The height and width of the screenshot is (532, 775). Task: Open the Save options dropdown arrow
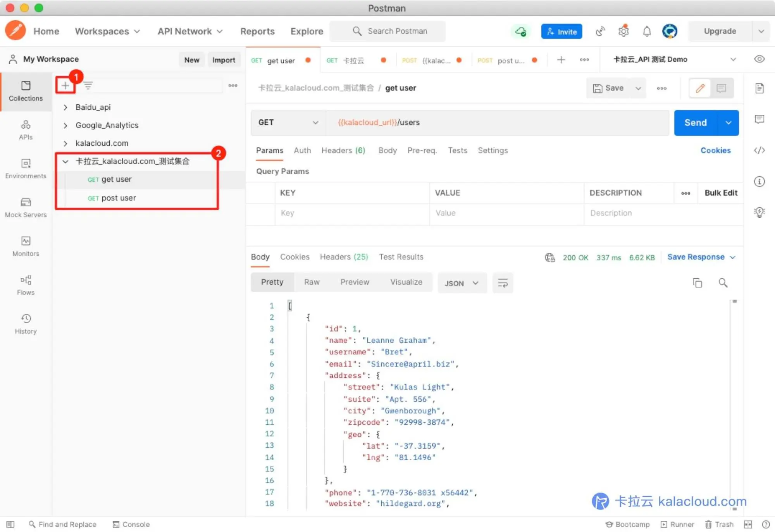click(638, 88)
